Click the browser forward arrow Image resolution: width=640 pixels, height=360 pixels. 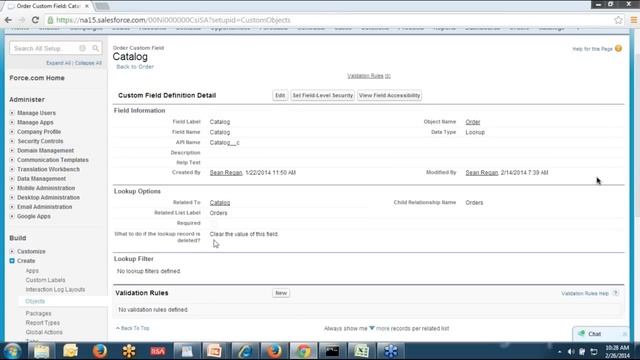[x=22, y=20]
